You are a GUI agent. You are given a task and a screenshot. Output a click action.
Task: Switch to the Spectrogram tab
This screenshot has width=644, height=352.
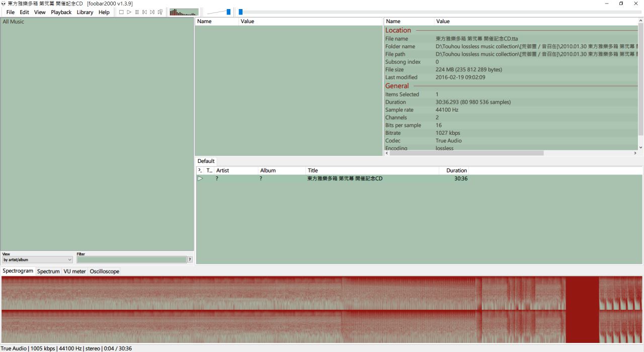tap(18, 271)
